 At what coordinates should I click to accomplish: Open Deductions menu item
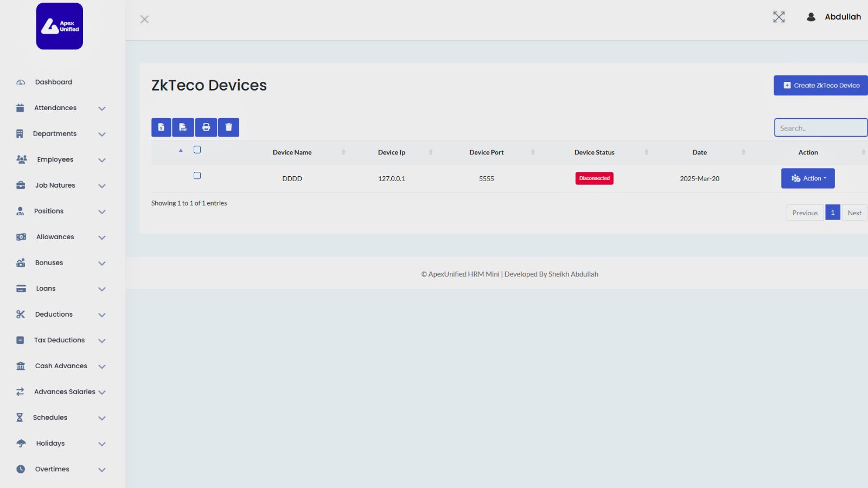(x=54, y=314)
